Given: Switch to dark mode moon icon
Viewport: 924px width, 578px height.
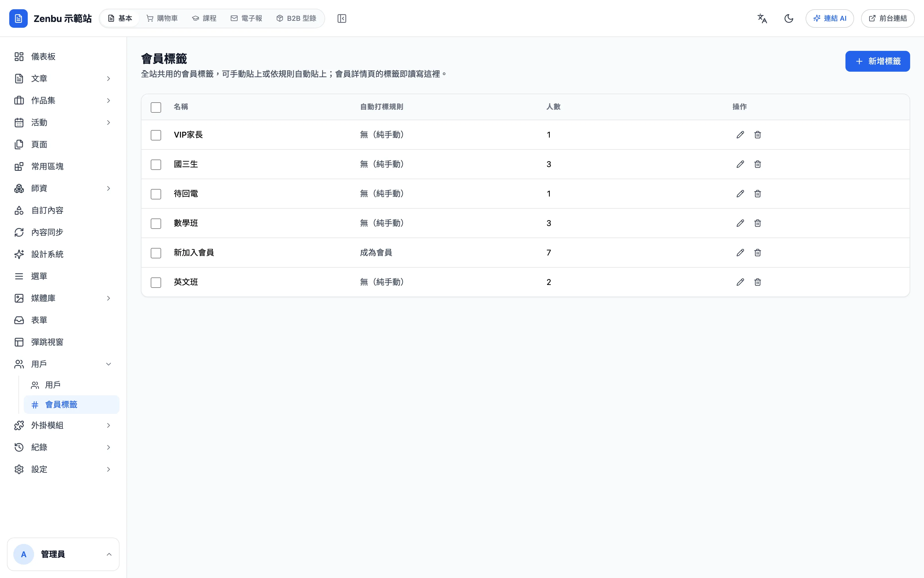Looking at the screenshot, I should [x=789, y=18].
